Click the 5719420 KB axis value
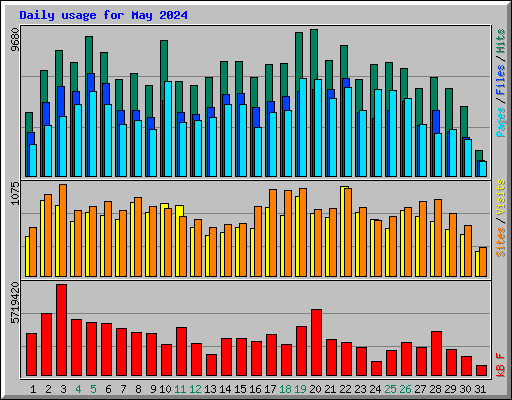 [x=15, y=303]
